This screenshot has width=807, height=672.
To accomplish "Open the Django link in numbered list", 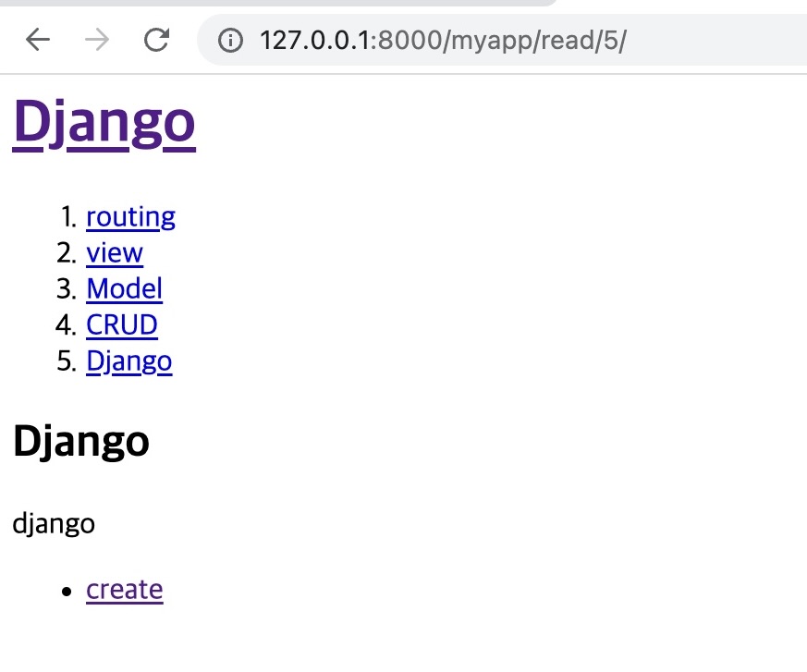I will [129, 361].
